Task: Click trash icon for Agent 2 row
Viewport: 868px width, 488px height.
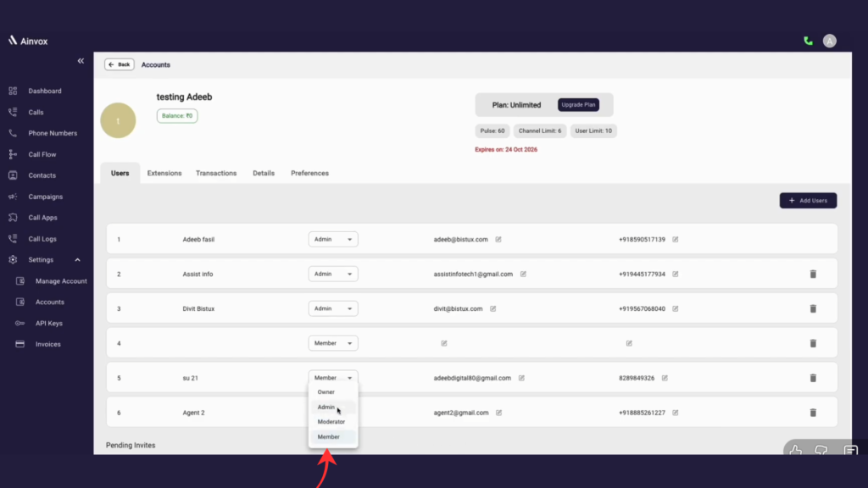Action: [x=813, y=413]
